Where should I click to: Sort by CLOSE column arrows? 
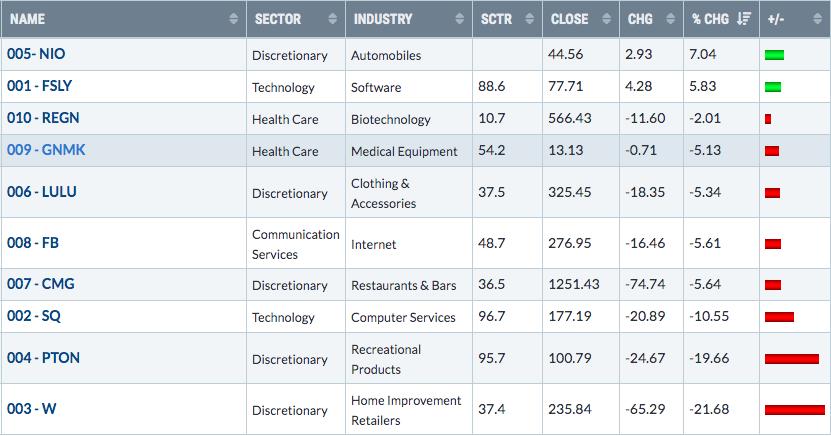click(x=607, y=19)
